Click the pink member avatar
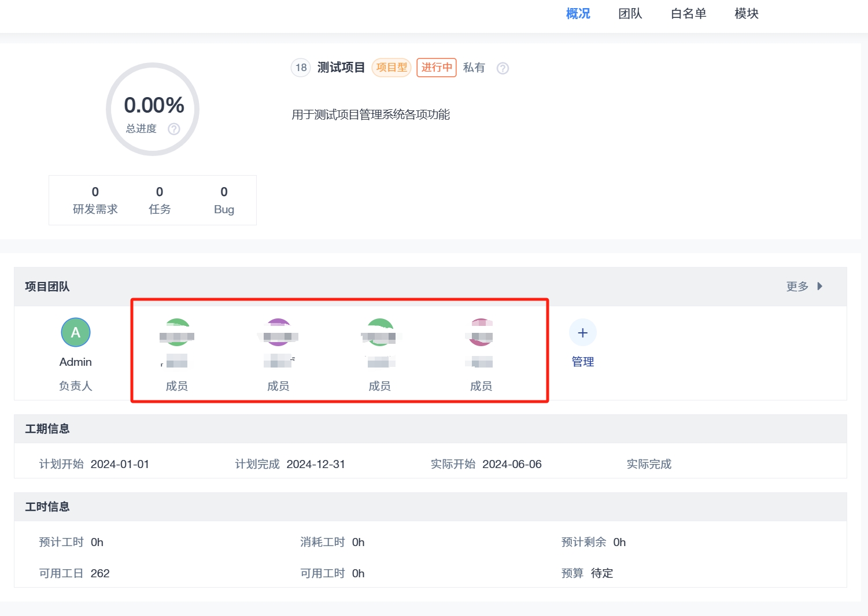 click(x=481, y=332)
